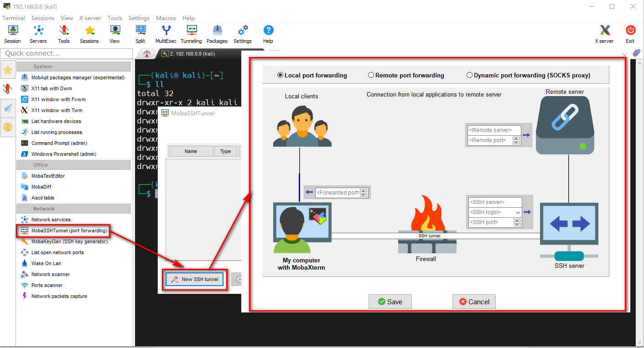
Task: Launch MobApt packages manager (experimental)
Action: (73, 77)
